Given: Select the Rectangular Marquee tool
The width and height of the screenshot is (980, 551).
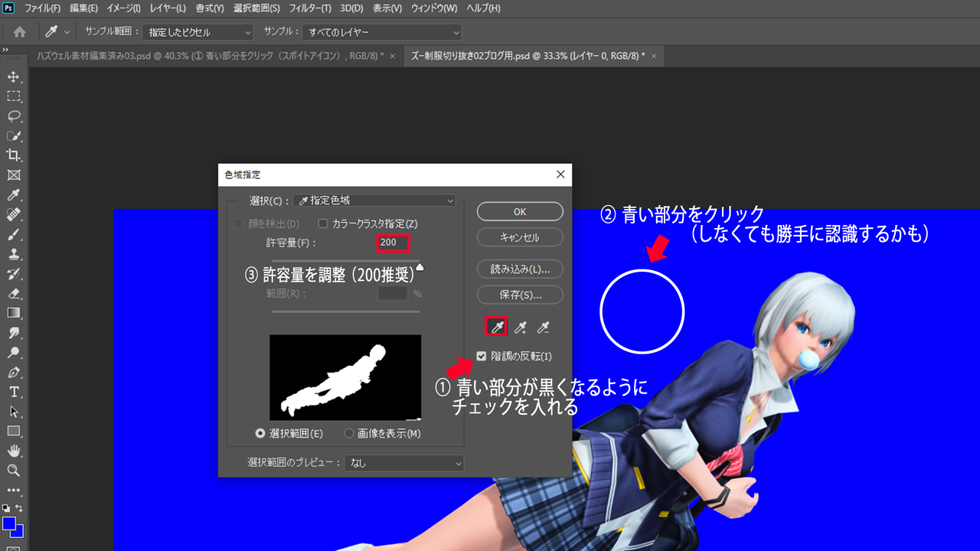Looking at the screenshot, I should pos(14,96).
